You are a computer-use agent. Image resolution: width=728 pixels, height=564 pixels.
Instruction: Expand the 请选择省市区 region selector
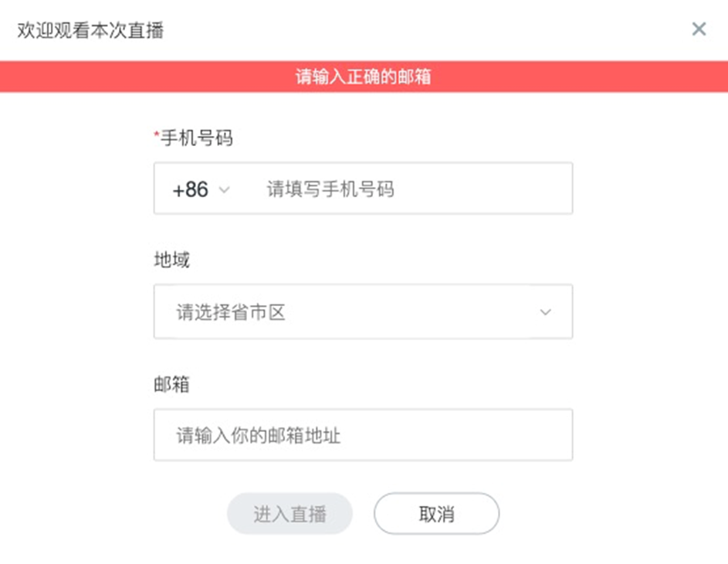(x=363, y=312)
